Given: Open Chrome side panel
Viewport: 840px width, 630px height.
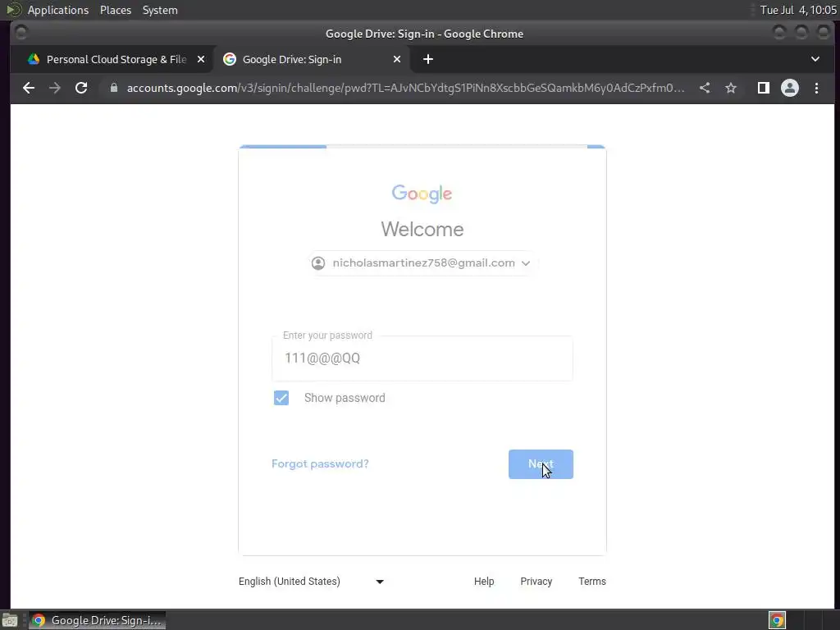Looking at the screenshot, I should tap(764, 88).
